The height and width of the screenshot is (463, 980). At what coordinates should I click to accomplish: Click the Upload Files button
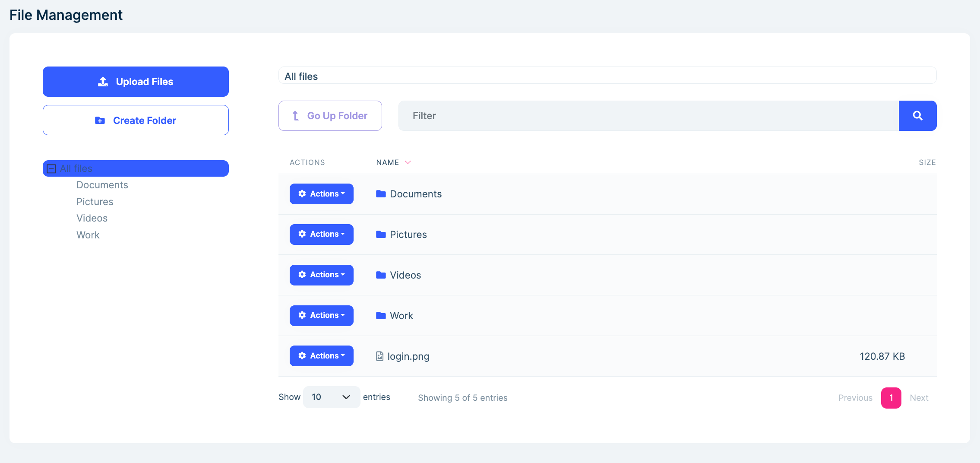point(136,81)
